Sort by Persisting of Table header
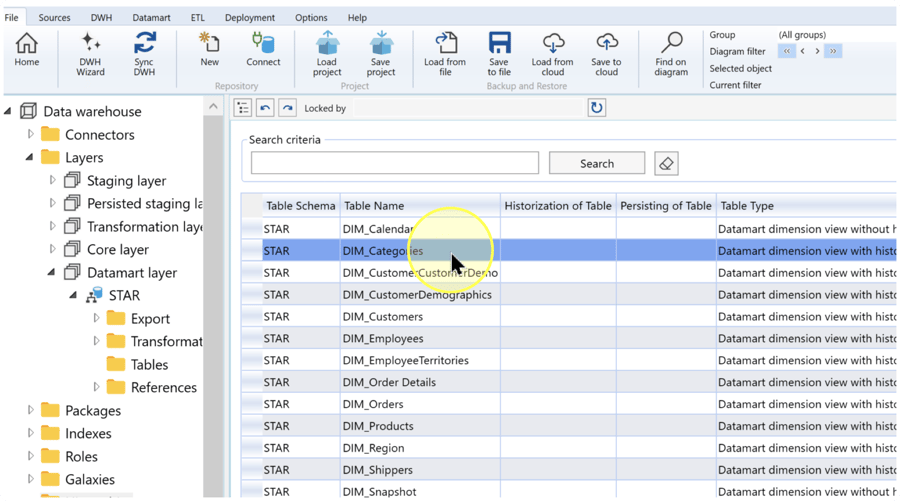 (666, 205)
